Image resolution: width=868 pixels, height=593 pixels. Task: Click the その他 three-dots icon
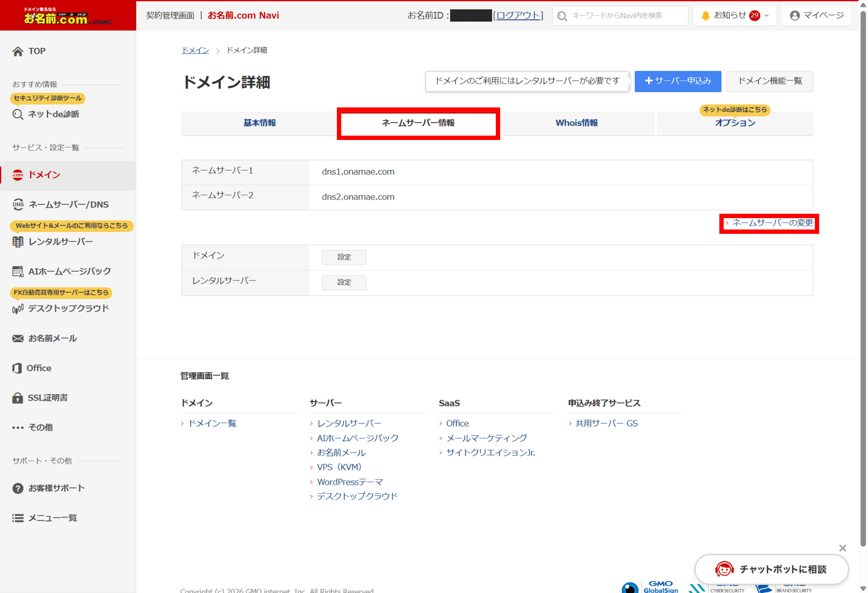point(18,428)
